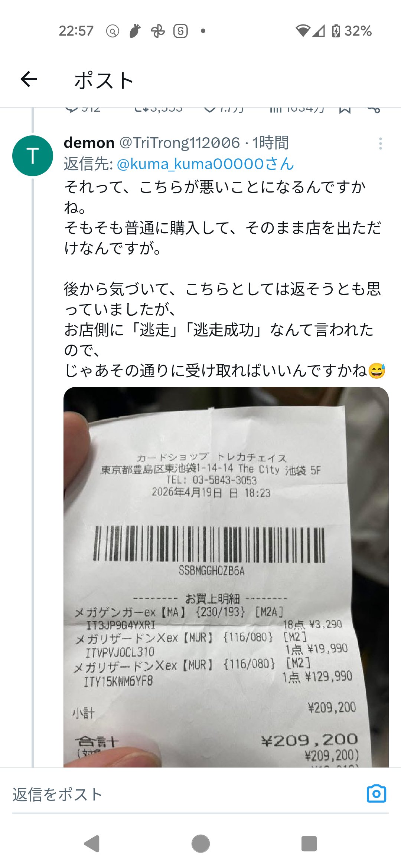Focus the 返信をポスト reply field
Screen dimensions: 401x868
tap(186, 795)
